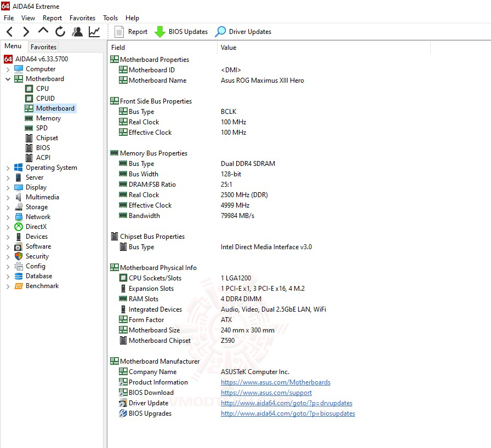Expand the Display tree node
The height and width of the screenshot is (448, 491).
click(x=8, y=187)
